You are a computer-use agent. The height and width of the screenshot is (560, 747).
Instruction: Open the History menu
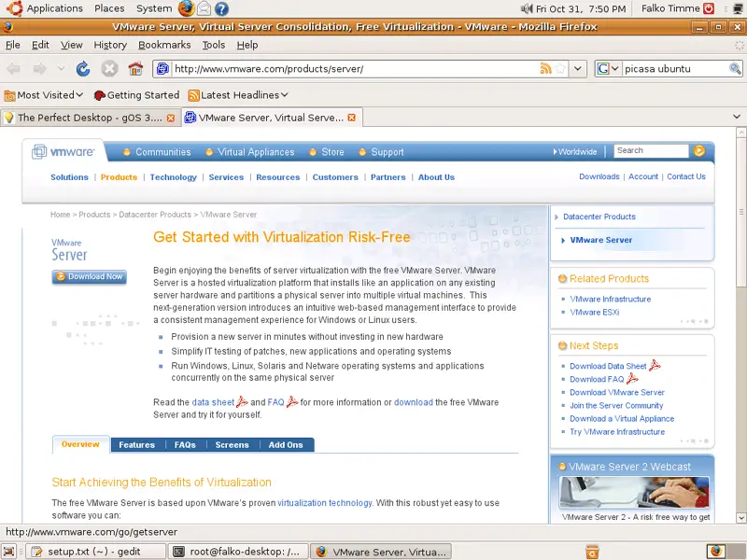coord(110,45)
